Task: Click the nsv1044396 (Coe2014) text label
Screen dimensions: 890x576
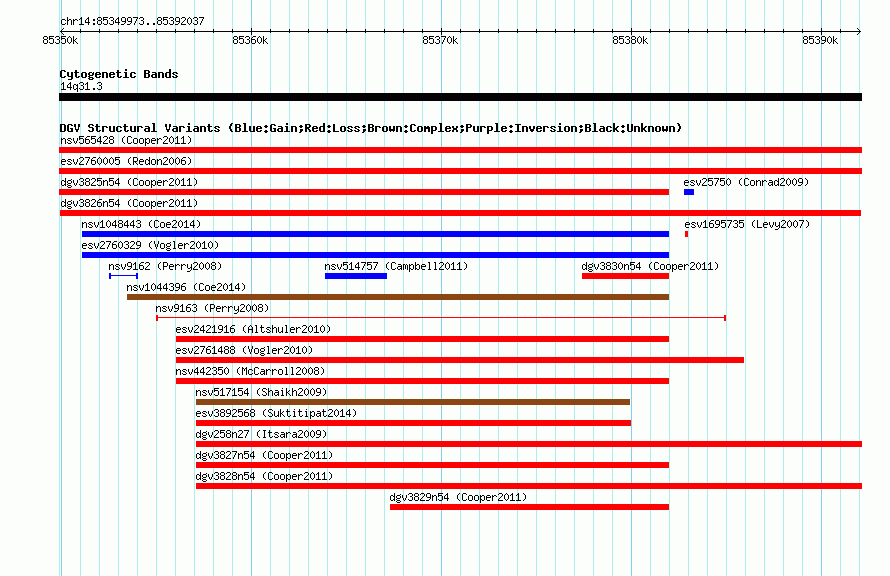Action: tap(186, 287)
